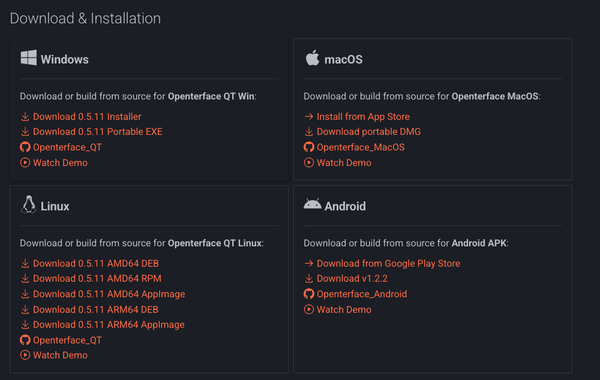Open the Openterface_Android repository link
This screenshot has width=600, height=380.
click(362, 294)
